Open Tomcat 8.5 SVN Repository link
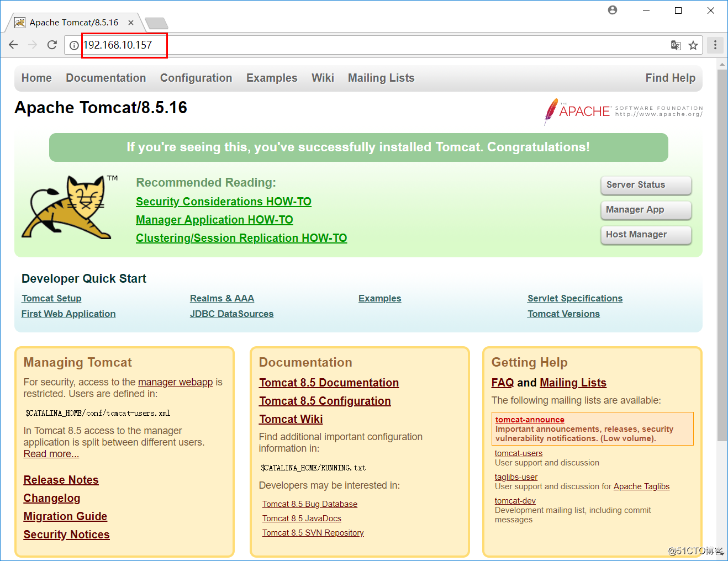Image resolution: width=728 pixels, height=561 pixels. tap(313, 533)
